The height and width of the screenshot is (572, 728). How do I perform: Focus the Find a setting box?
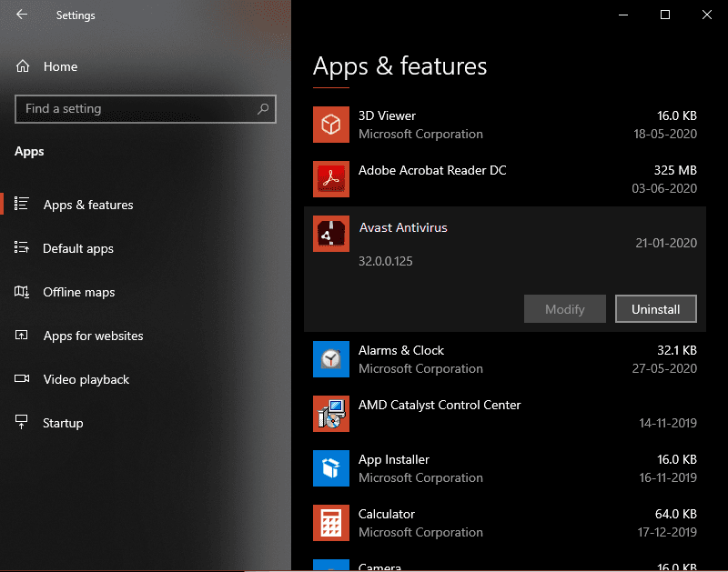(x=146, y=109)
